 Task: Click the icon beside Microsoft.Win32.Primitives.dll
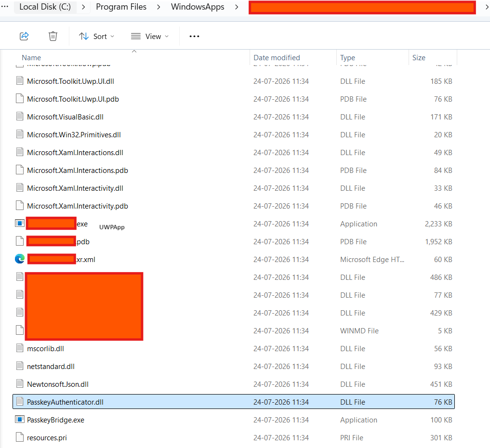coord(20,134)
